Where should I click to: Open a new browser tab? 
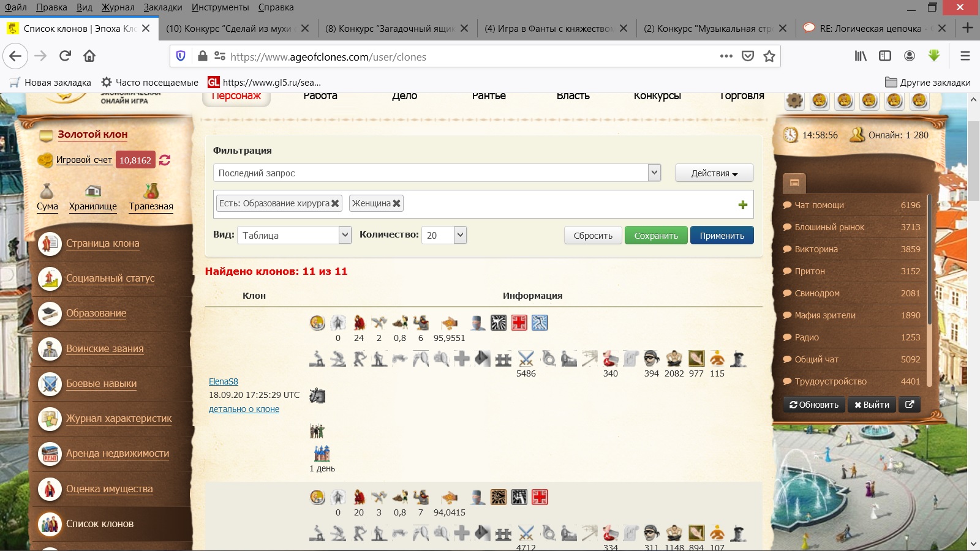968,28
